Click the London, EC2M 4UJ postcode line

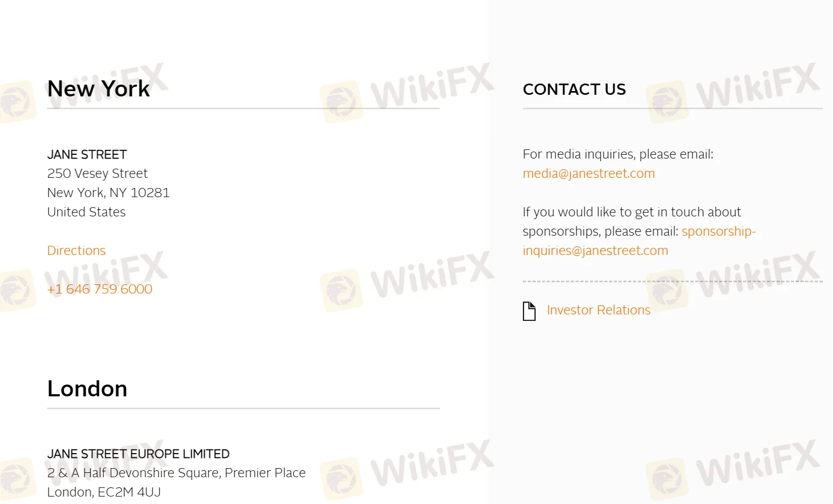104,492
